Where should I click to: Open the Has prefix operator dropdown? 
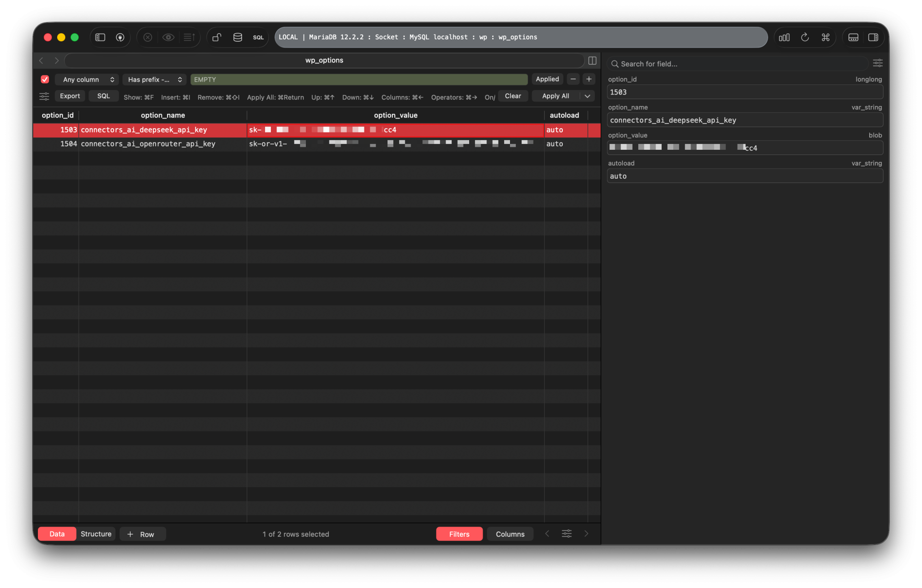coord(155,80)
